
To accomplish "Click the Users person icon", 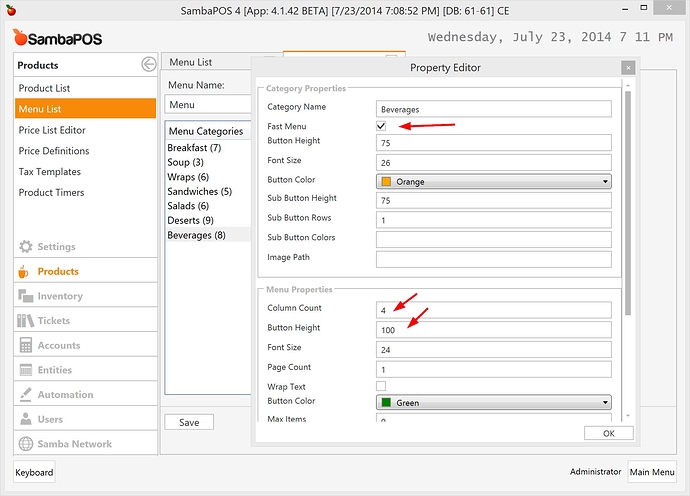I will pos(26,419).
